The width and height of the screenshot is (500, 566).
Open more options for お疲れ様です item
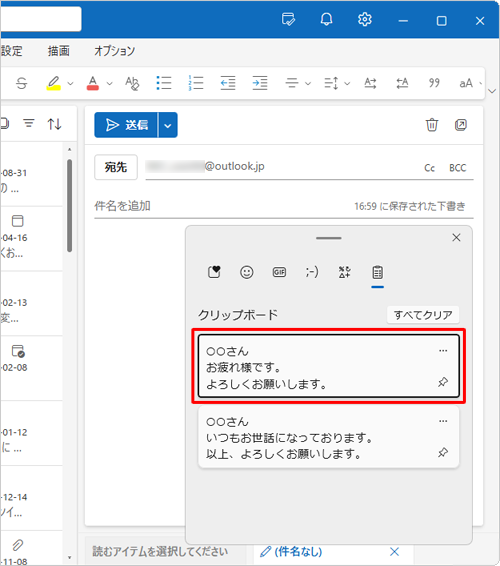click(443, 351)
